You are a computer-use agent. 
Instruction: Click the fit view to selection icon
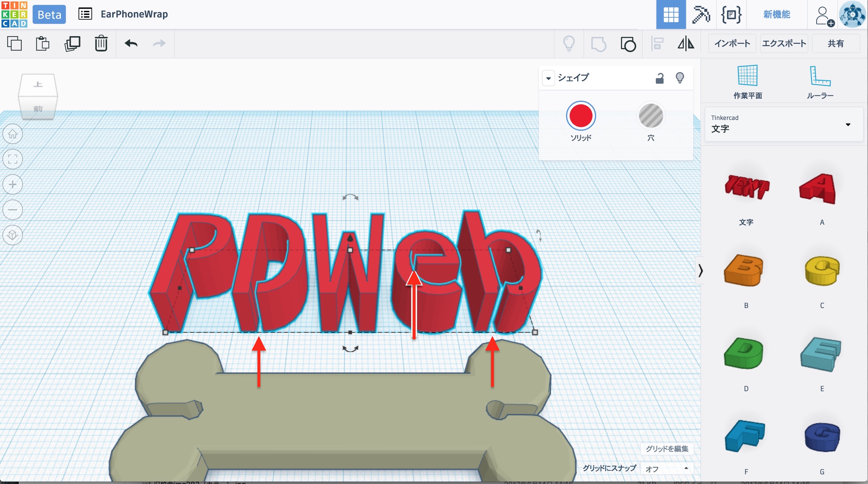click(x=13, y=159)
